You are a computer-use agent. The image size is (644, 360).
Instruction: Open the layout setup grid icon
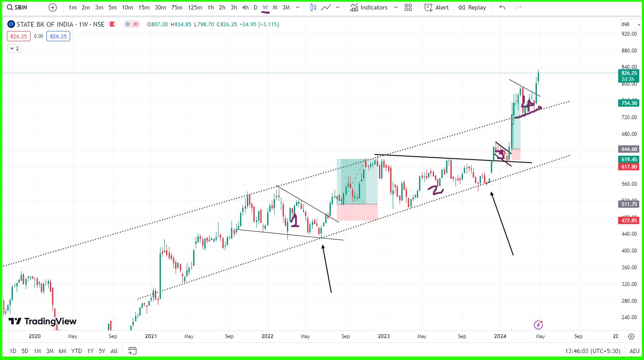408,7
